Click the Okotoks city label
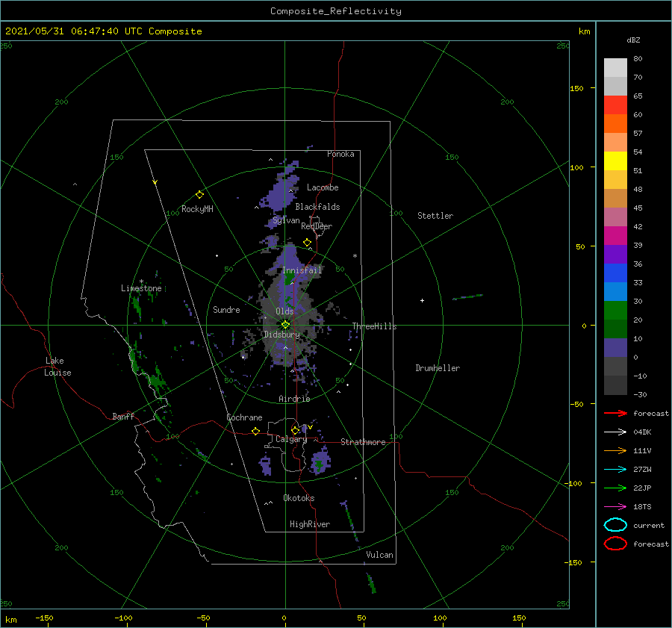Viewport: 672px width, 628px height. click(x=299, y=498)
